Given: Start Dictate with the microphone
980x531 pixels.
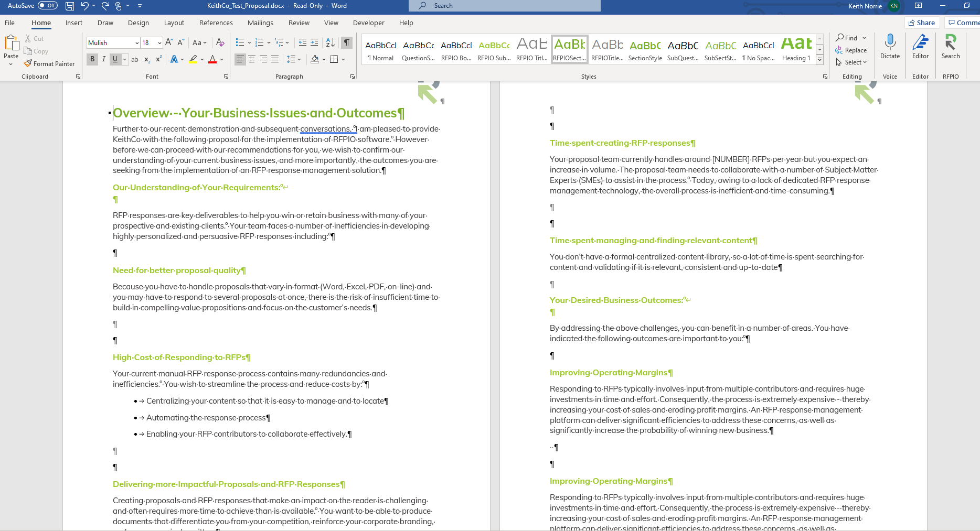Looking at the screenshot, I should pyautogui.click(x=890, y=47).
